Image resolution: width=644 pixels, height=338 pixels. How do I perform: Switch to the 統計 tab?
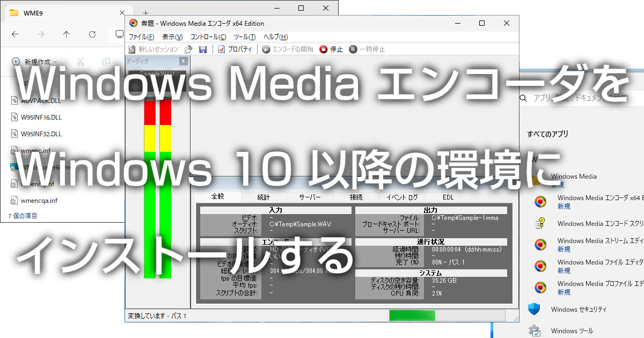pyautogui.click(x=265, y=197)
